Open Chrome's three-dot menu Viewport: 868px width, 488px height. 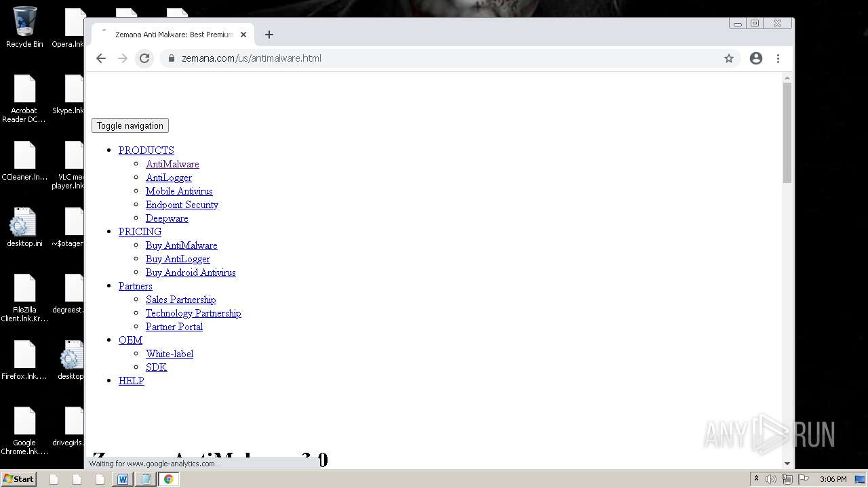778,58
